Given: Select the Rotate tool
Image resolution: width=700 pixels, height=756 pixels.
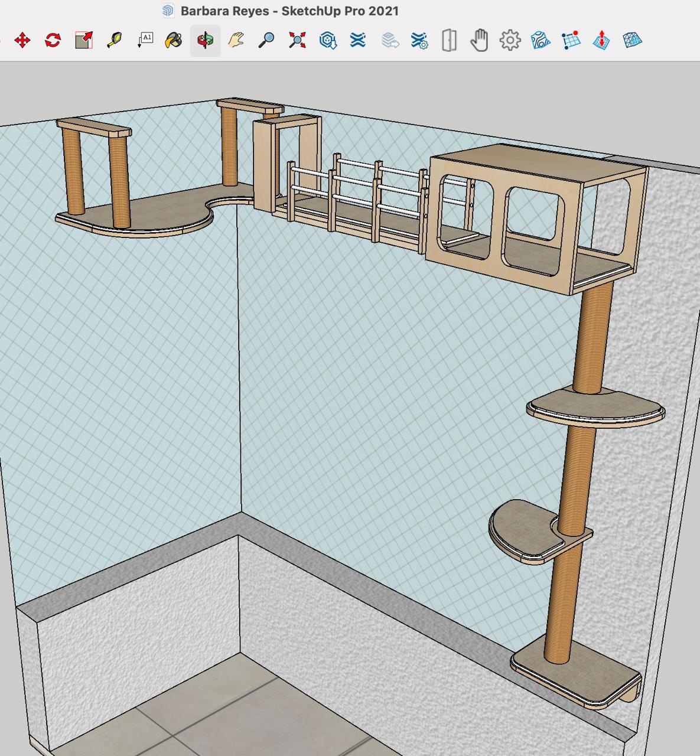Looking at the screenshot, I should tap(53, 41).
